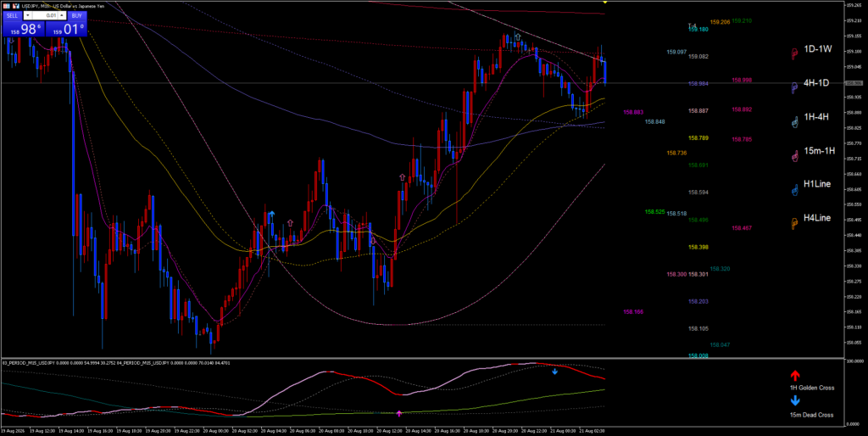Click the current price marker on the price scale

pyautogui.click(x=854, y=83)
